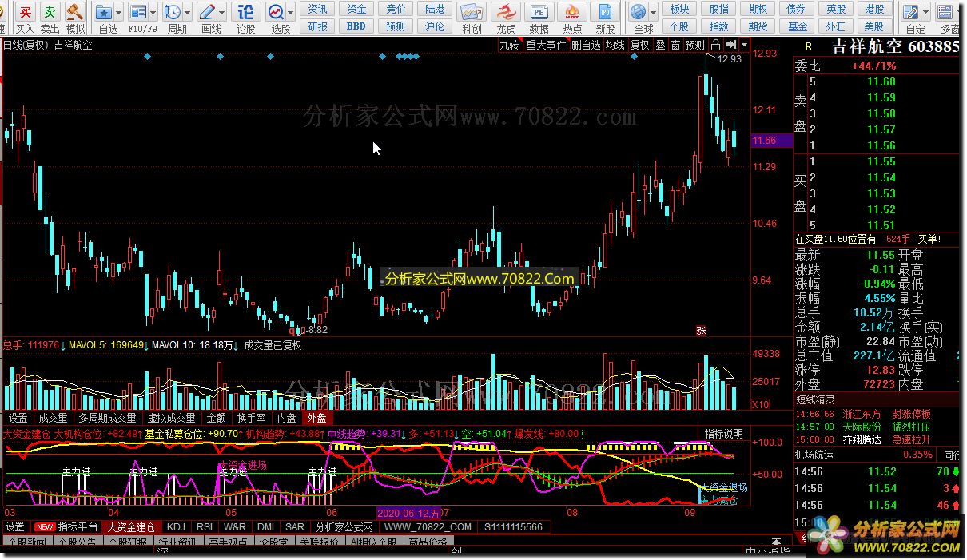This screenshot has height=560, width=967.
Task: Open the 全球 globe icon
Action: pyautogui.click(x=638, y=12)
